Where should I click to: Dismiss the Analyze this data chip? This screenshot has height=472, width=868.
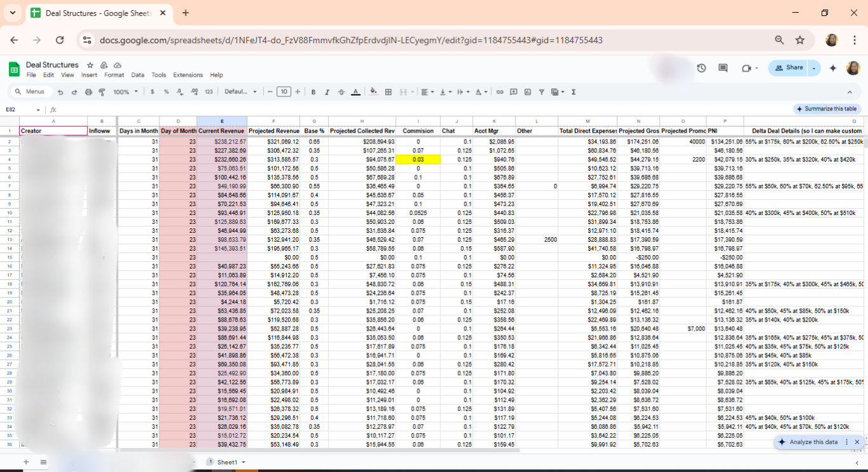coord(857,442)
